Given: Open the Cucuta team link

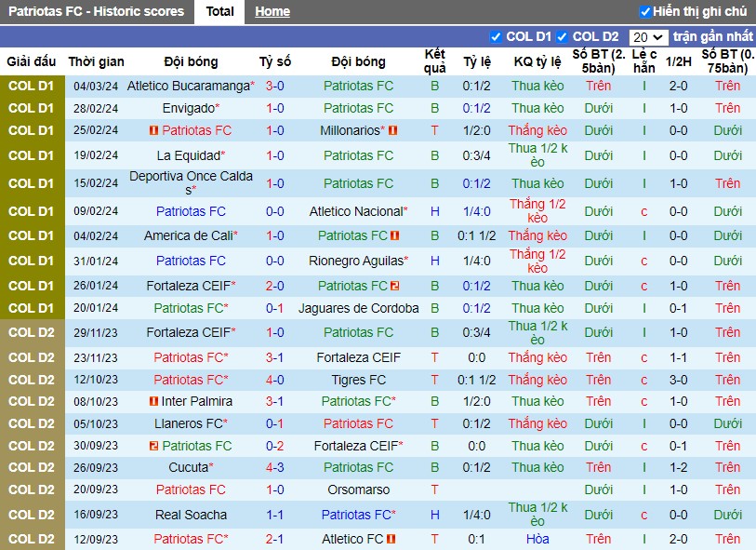Looking at the screenshot, I should pos(189,467).
